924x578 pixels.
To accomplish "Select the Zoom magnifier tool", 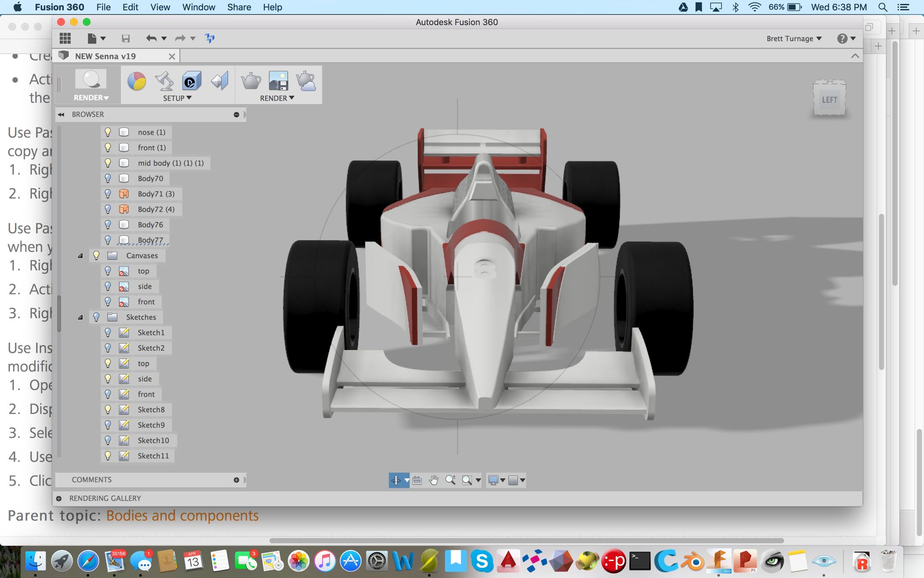I will coord(450,480).
